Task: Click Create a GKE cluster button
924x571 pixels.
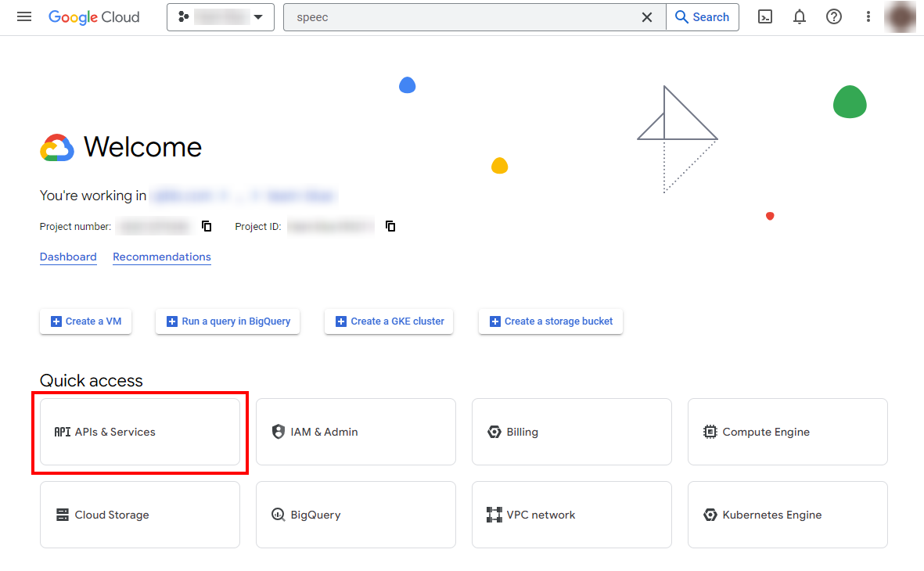Action: 389,321
